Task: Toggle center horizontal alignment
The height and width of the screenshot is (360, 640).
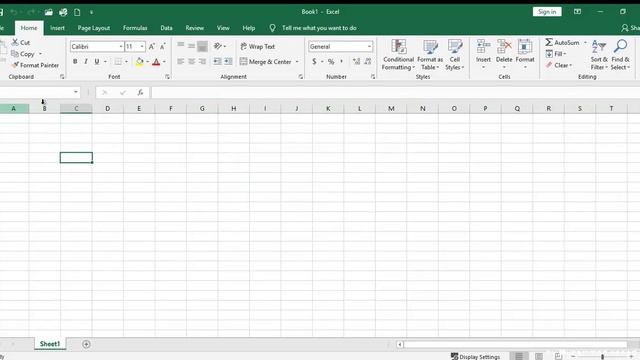Action: (x=191, y=62)
